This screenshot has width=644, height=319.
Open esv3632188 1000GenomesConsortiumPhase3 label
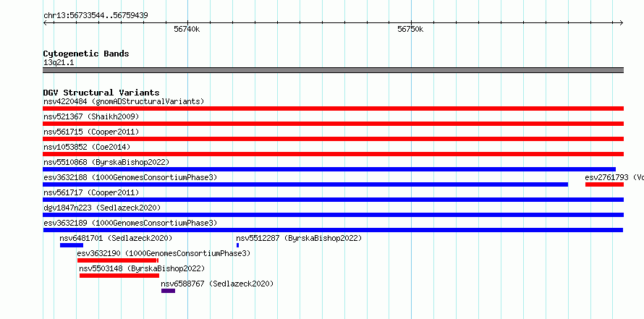tap(130, 177)
